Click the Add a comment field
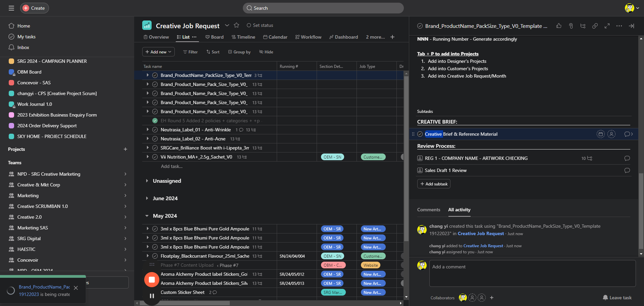 click(x=532, y=273)
